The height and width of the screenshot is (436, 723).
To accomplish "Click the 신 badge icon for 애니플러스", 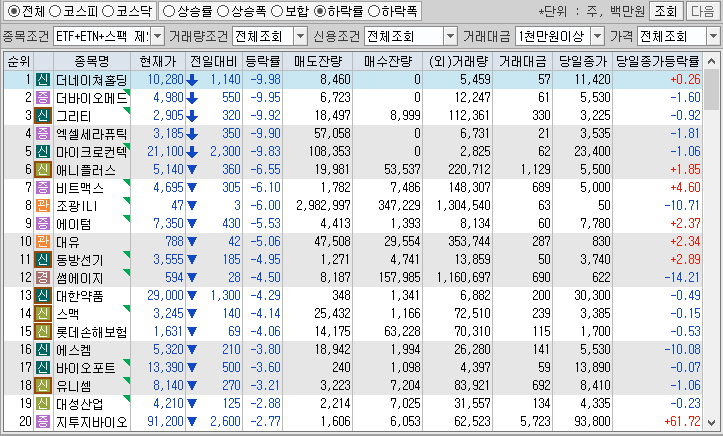I will (x=43, y=170).
